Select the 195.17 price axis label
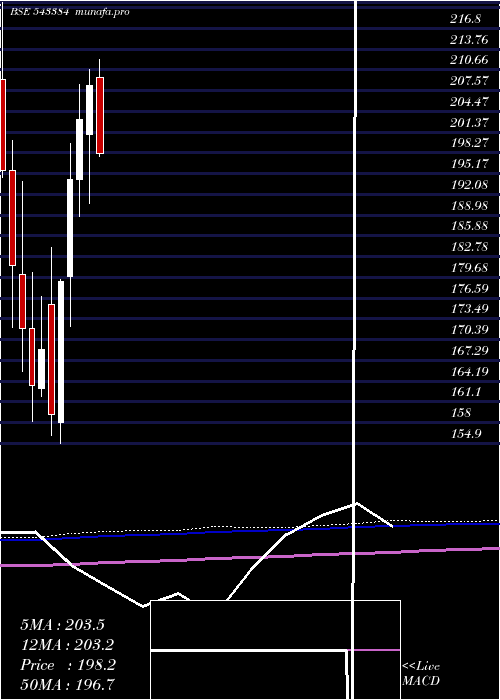Image resolution: width=500 pixels, height=700 pixels. 469,164
